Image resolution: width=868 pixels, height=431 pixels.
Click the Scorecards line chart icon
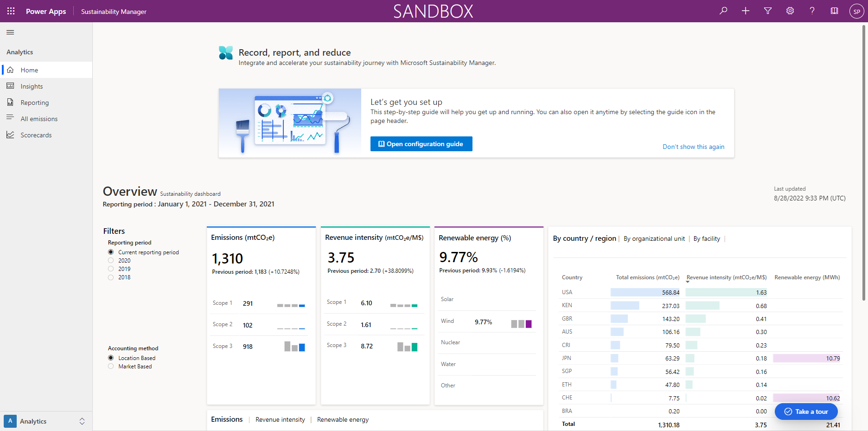(x=10, y=135)
